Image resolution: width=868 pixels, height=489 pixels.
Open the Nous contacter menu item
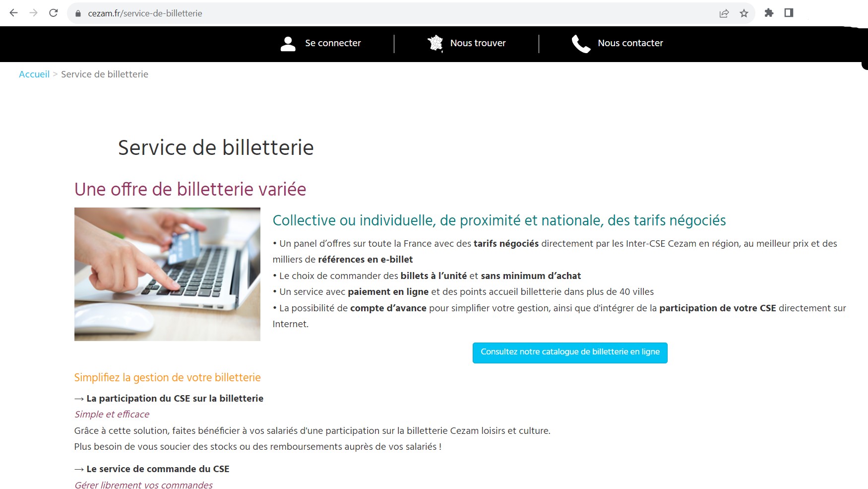630,43
